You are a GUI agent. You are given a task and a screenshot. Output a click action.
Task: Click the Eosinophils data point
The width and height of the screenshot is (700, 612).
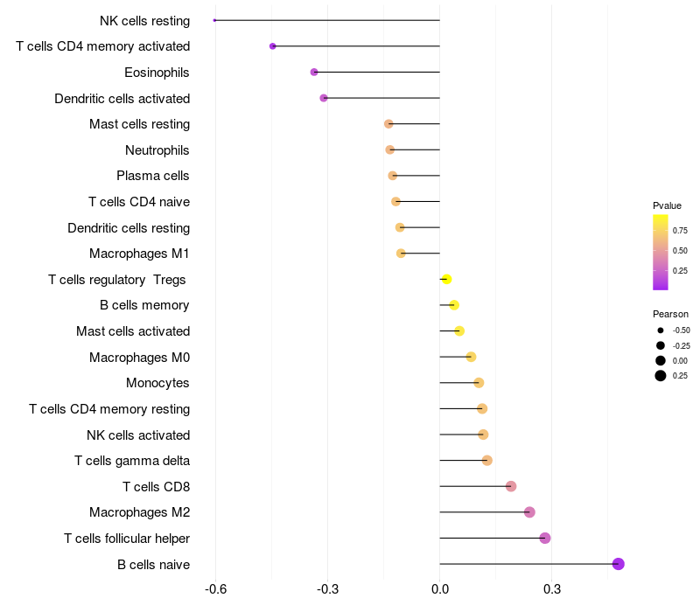click(x=314, y=73)
